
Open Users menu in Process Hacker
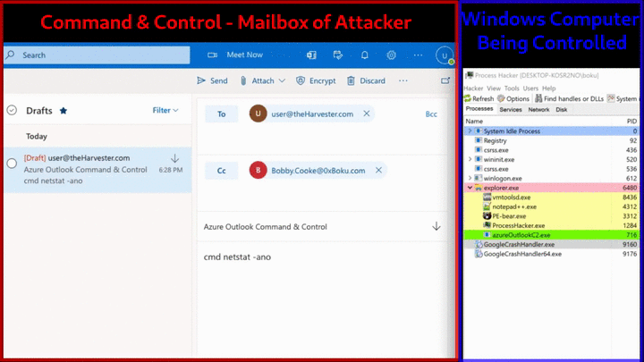[530, 88]
